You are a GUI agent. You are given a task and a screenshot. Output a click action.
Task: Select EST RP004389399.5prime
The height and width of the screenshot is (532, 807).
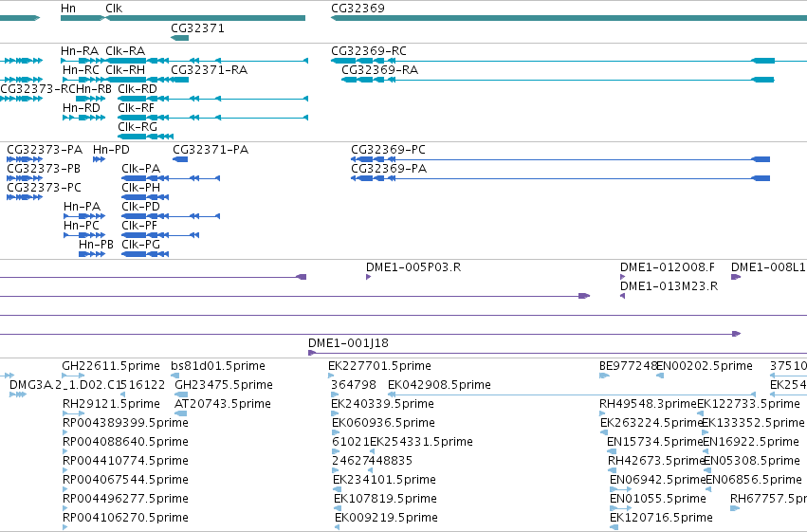(125, 424)
